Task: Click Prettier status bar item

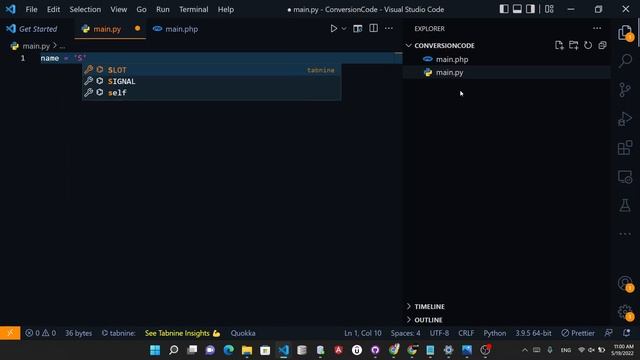Action: (x=578, y=333)
